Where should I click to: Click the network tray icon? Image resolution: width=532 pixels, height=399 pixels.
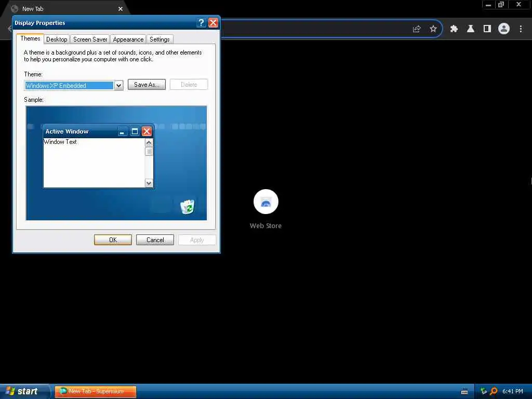484,391
